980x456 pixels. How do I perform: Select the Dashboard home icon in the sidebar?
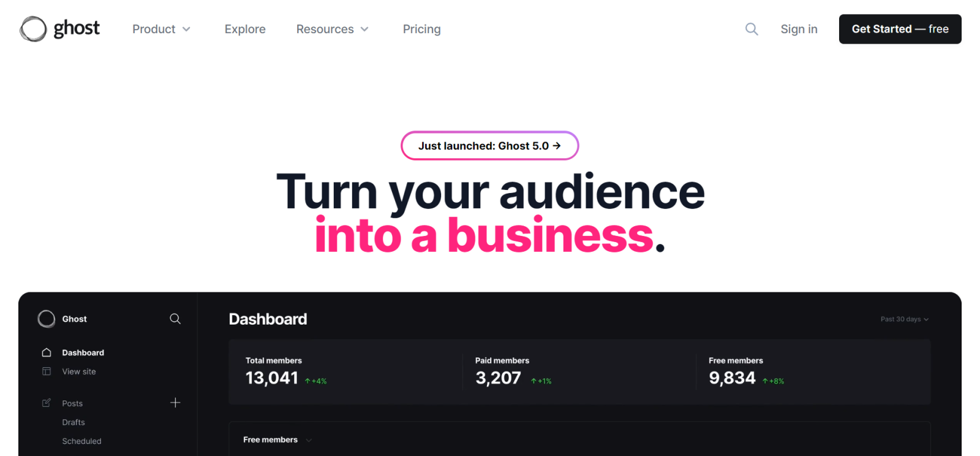pyautogui.click(x=46, y=352)
